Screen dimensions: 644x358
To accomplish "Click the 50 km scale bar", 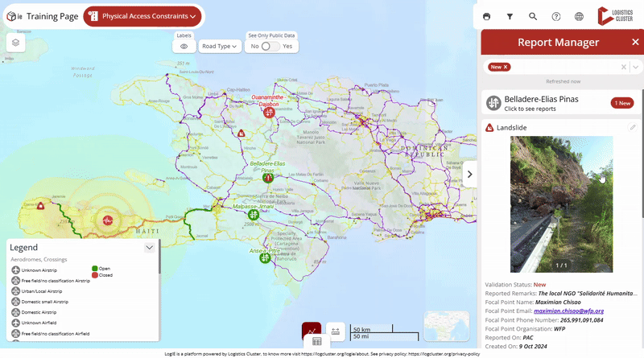I will 371,329.
